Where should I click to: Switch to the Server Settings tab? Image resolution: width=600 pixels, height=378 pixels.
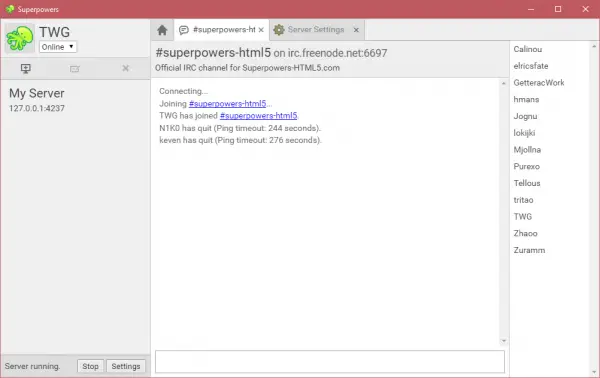point(316,29)
